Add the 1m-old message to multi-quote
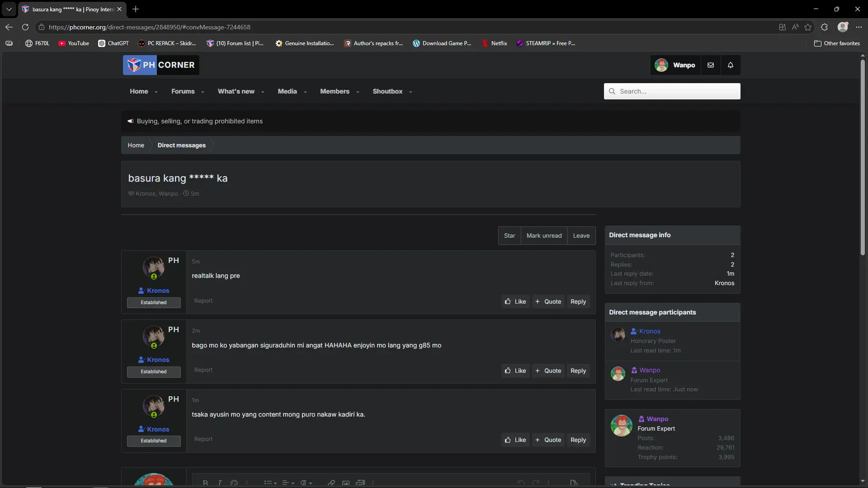 tap(548, 440)
